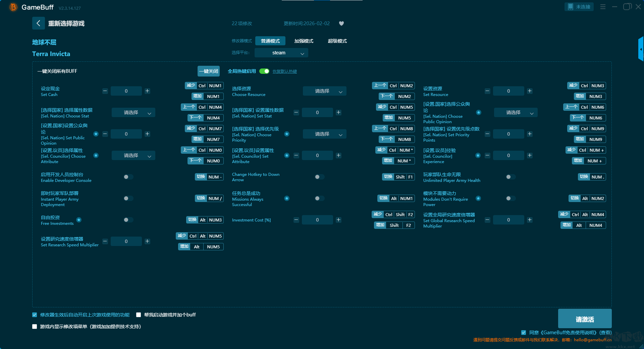This screenshot has height=349, width=644.
Task: Increase Investment Cost value with plus
Action: click(x=338, y=220)
